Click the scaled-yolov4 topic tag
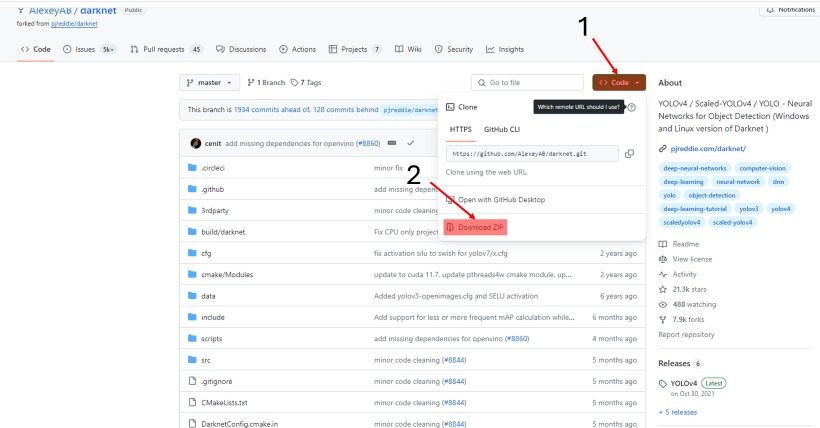Image resolution: width=820 pixels, height=428 pixels. [732, 222]
